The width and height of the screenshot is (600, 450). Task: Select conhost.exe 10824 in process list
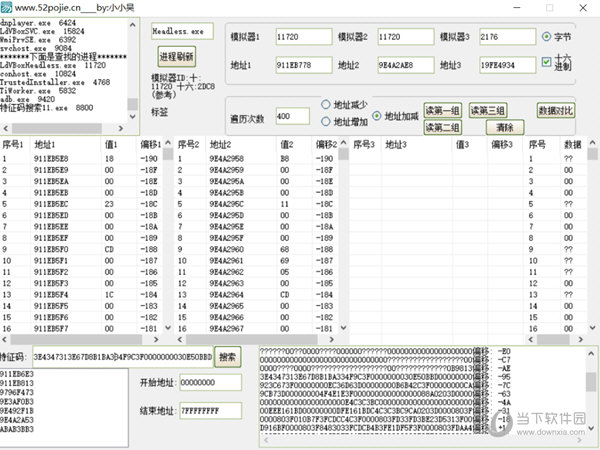click(x=38, y=73)
